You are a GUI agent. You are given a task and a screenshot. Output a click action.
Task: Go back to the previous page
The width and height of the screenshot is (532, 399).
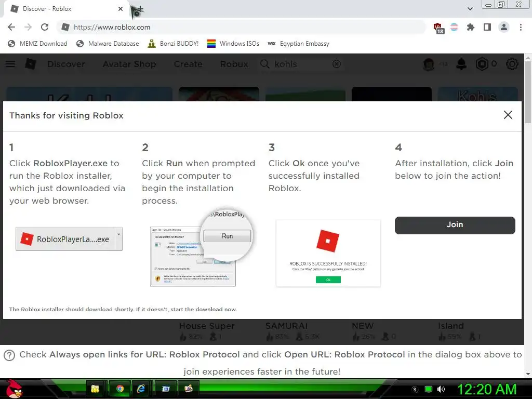click(x=11, y=27)
